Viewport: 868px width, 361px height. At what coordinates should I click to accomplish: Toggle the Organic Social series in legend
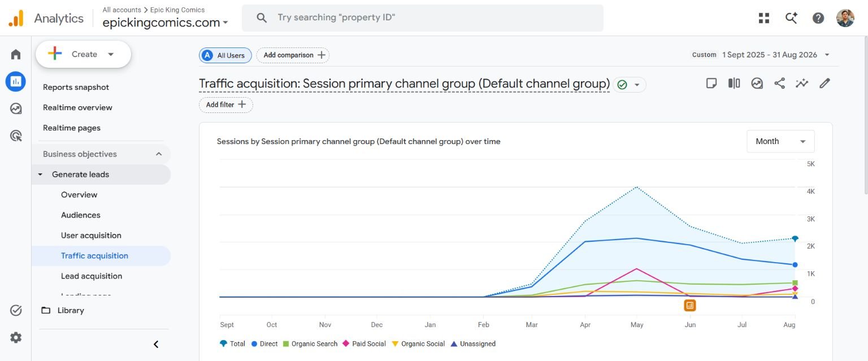(418, 343)
